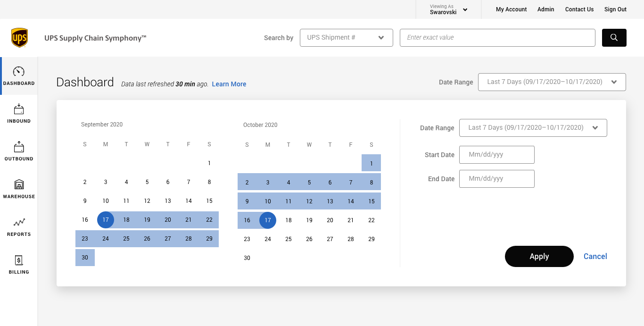Select September 17 start date circle

point(106,220)
